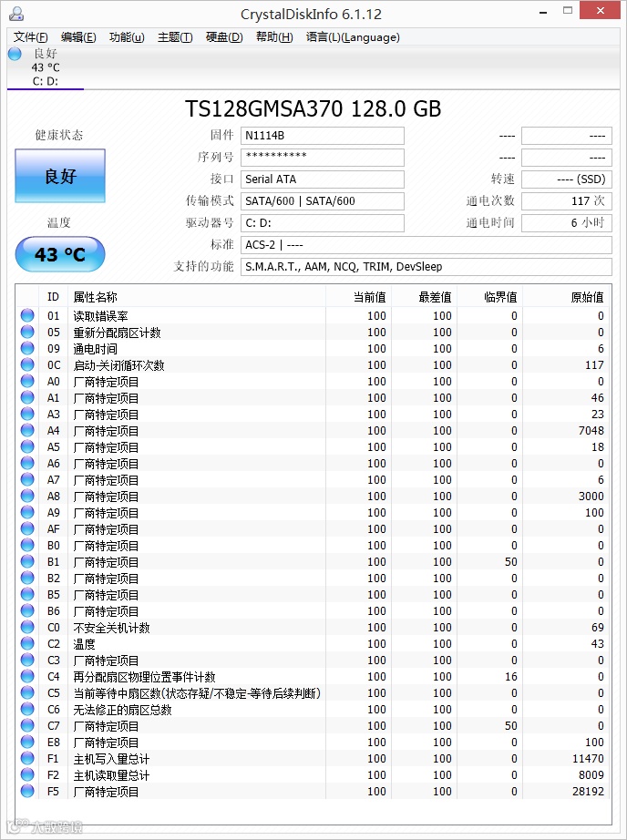Screen dimensions: 627x840
Task: Select the 不安全关机计数 attribute name
Action: [111, 628]
